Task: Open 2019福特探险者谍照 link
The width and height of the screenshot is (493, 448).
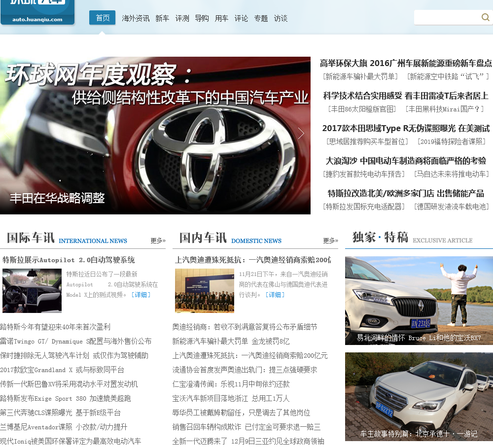Action: (452, 141)
